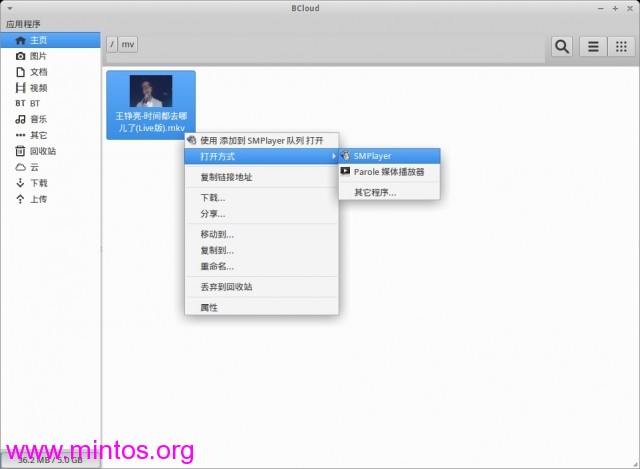Open 图片 pictures category
The height and width of the screenshot is (469, 640).
click(51, 56)
